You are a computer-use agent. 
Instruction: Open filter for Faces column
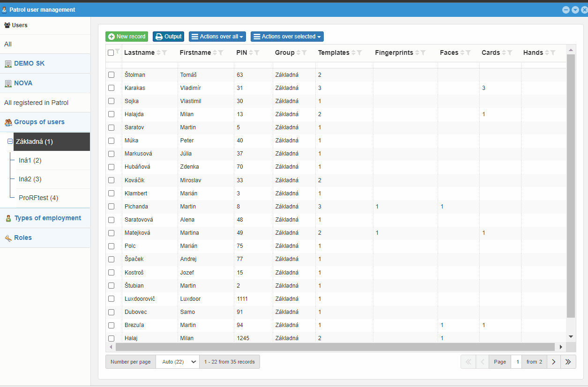tap(468, 53)
